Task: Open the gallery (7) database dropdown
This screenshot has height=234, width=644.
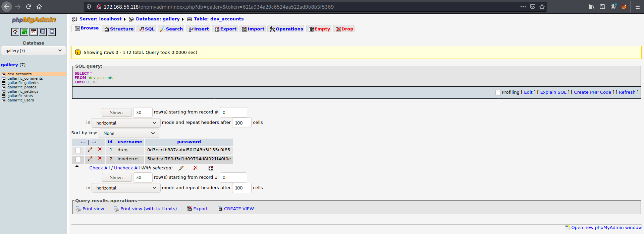Action: (34, 51)
